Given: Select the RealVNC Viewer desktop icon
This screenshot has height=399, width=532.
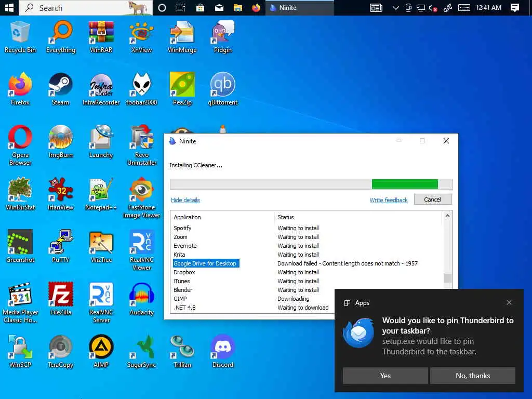Looking at the screenshot, I should coord(141,250).
